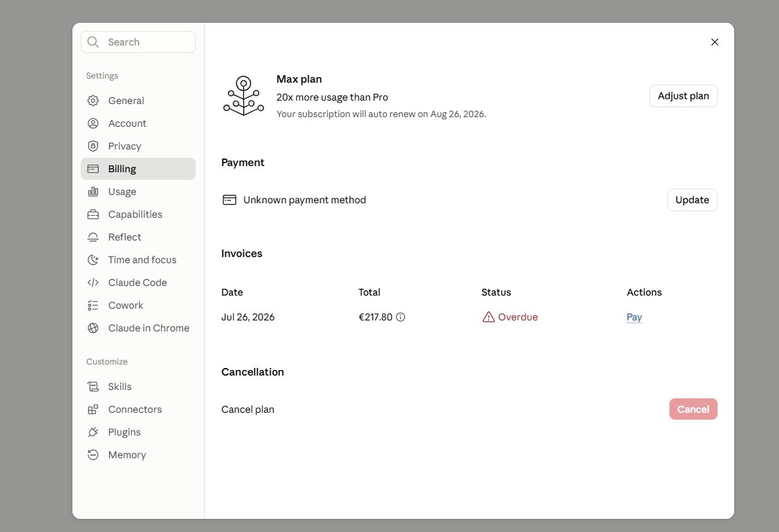Click the Connectors blocks icon

pos(93,409)
